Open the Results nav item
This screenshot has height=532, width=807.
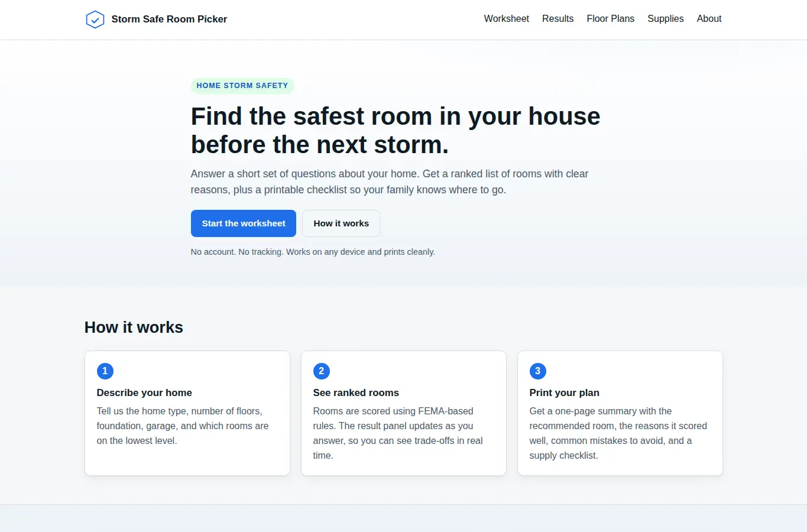558,19
